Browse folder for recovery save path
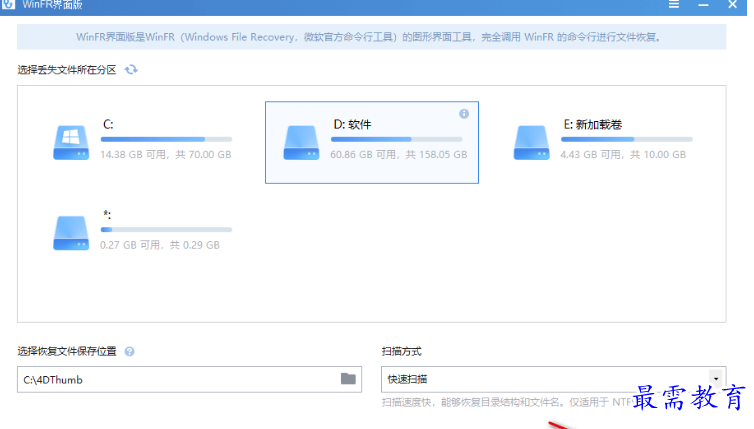 tap(348, 379)
